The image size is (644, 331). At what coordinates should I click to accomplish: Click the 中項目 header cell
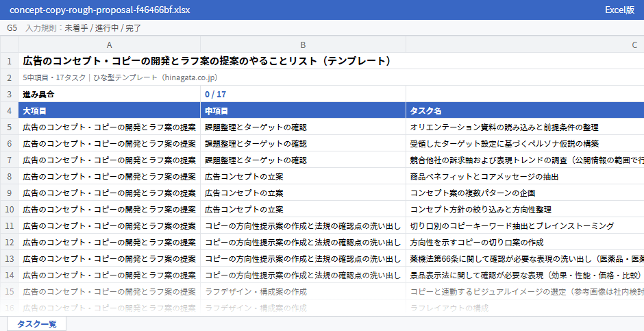coord(303,110)
